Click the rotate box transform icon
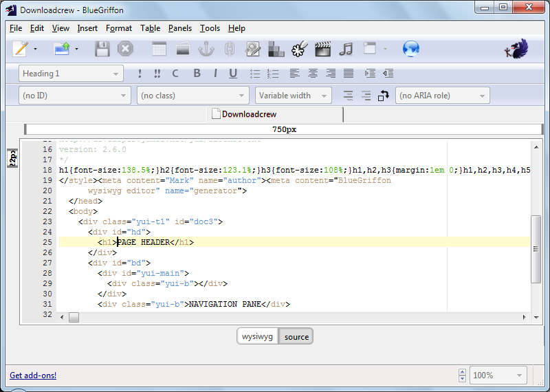Viewport: 550px width, 392px height. point(384,96)
